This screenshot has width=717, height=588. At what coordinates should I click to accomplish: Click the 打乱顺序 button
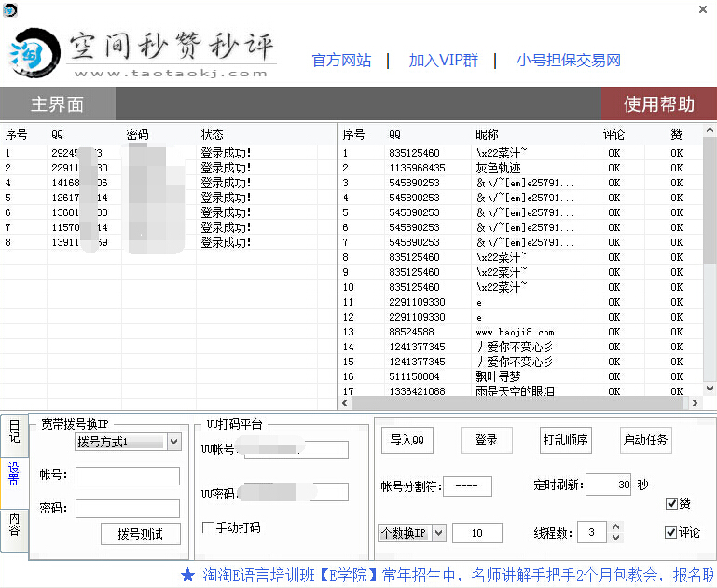point(566,440)
